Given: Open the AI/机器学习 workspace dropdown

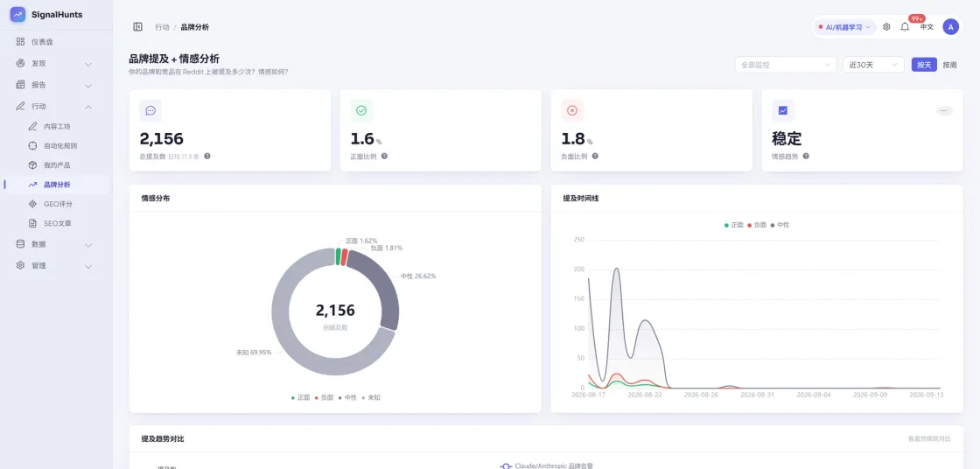Looking at the screenshot, I should (844, 27).
